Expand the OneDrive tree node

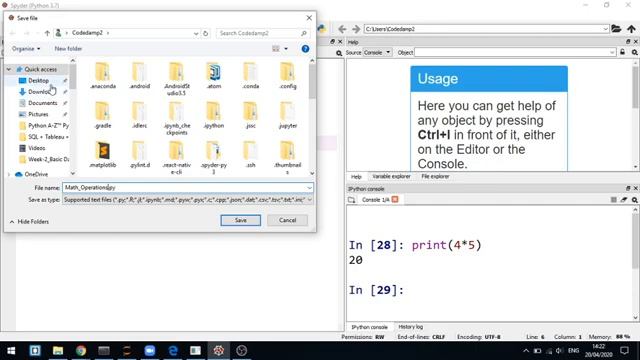click(x=9, y=174)
